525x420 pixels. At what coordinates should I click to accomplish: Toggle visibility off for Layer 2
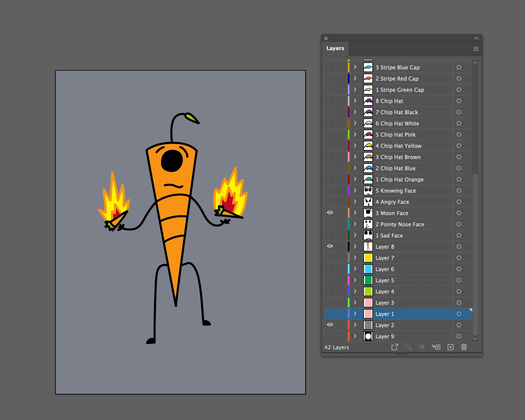(330, 325)
